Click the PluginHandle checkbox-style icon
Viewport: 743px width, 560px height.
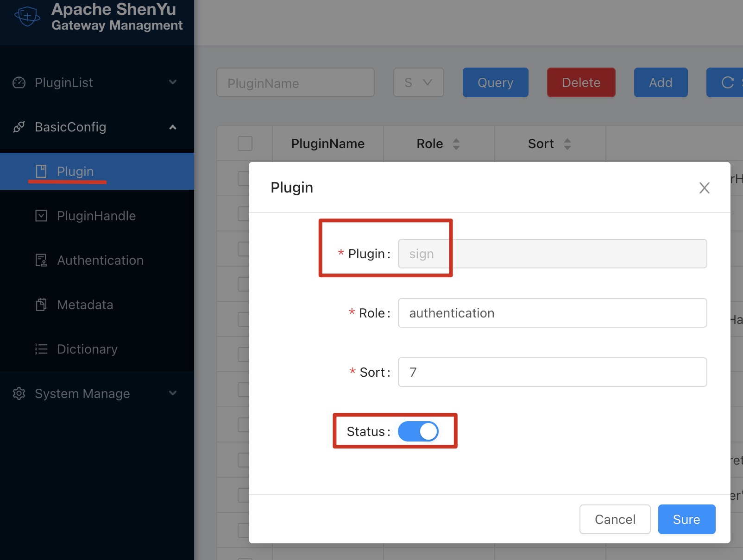click(x=41, y=216)
